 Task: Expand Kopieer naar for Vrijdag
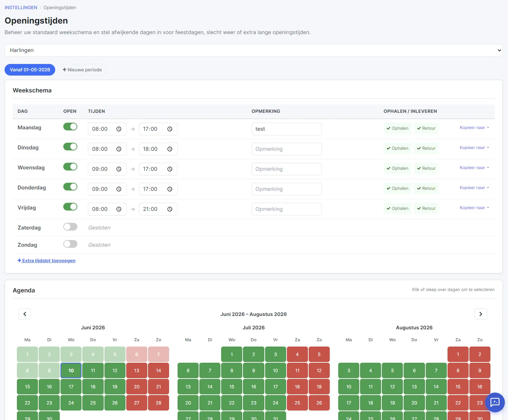click(474, 208)
